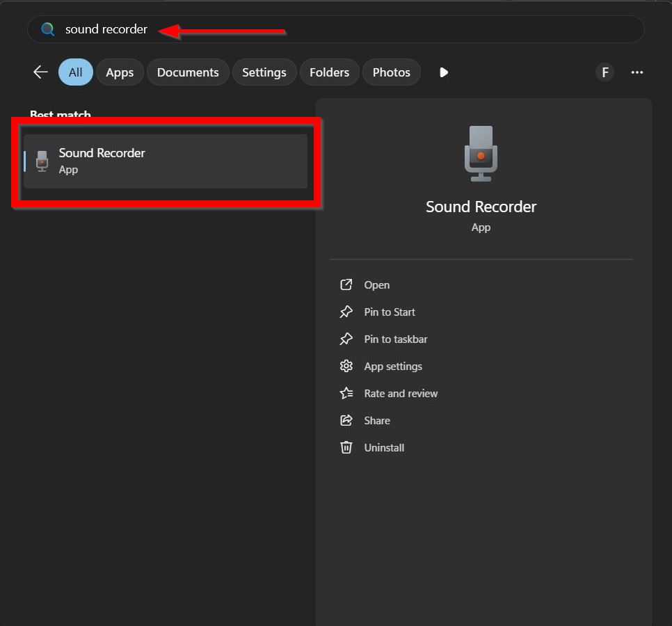Click the large Sound Recorder microphone icon
The width and height of the screenshot is (672, 626).
(481, 154)
